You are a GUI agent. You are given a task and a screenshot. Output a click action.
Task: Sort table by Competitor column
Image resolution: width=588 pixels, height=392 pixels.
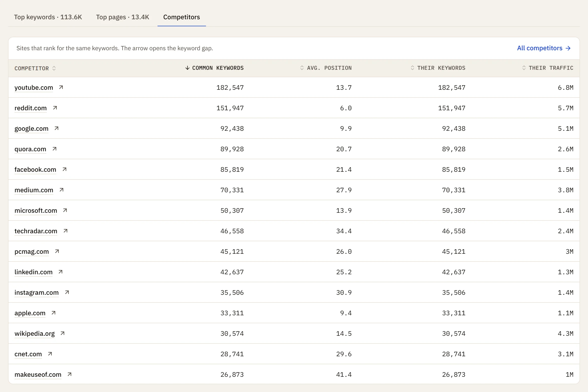click(x=35, y=68)
